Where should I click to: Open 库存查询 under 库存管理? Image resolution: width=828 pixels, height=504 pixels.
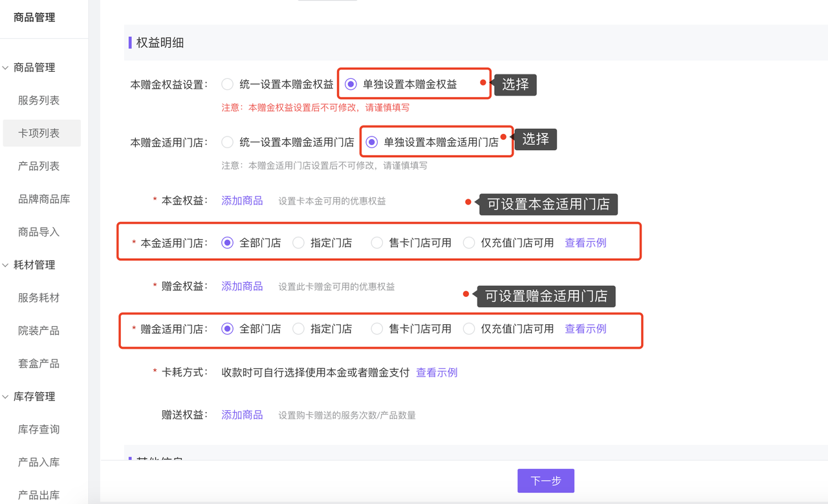pyautogui.click(x=39, y=430)
